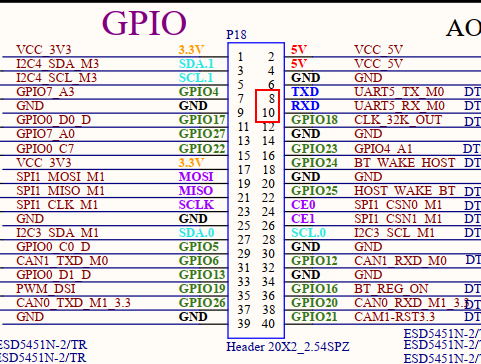Select the SPI1_MISO_M1 net label
Image resolution: width=481 pixels, height=364 pixels.
coord(61,190)
